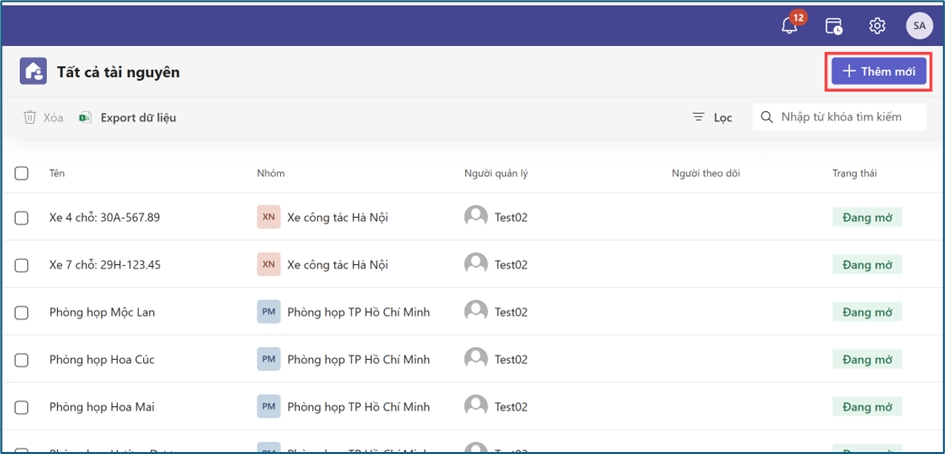Open the Xe 7 chỗ: 29H-123.45 resource
The width and height of the screenshot is (945, 454).
(x=105, y=265)
